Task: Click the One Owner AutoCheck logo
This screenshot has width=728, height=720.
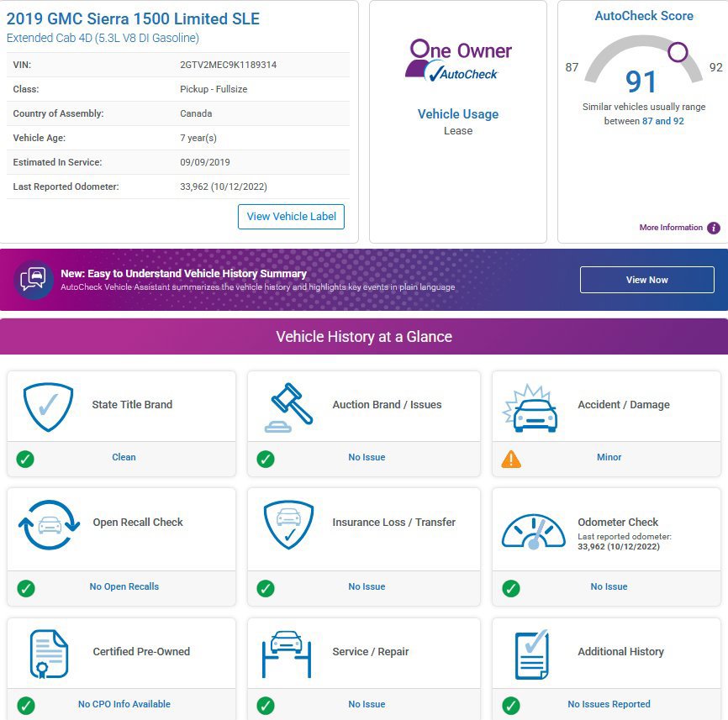Action: [458, 60]
